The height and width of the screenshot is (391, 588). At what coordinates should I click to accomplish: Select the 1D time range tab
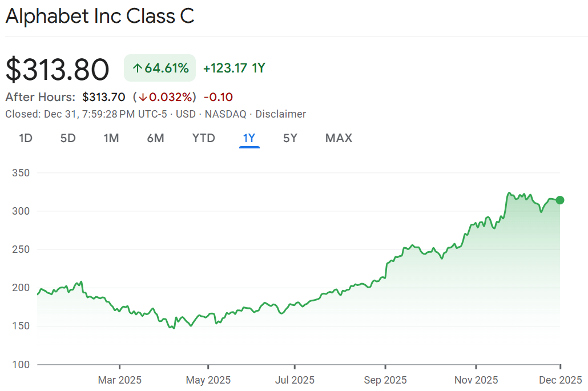click(26, 138)
